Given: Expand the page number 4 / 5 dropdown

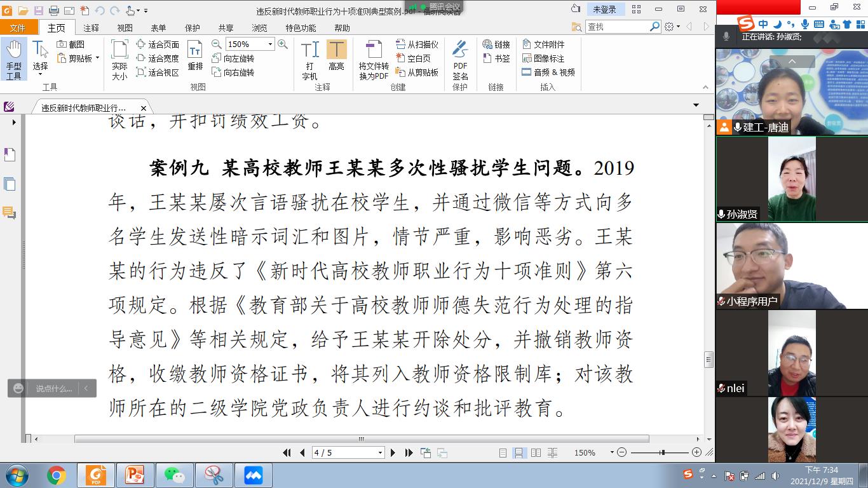Looking at the screenshot, I should tap(380, 453).
